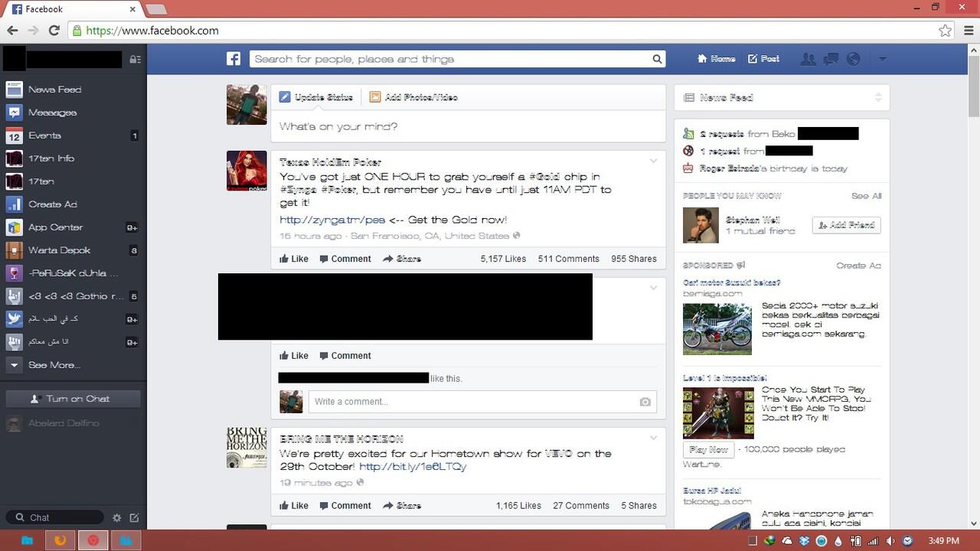Open redacted post options arrow
The width and height of the screenshot is (980, 551).
tap(653, 288)
